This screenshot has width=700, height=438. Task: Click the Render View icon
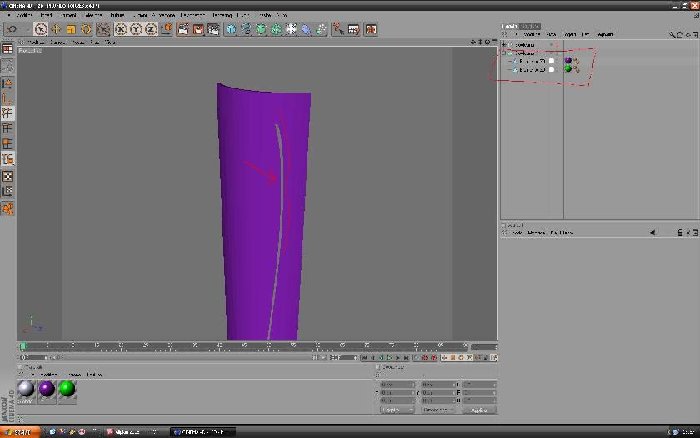183,29
